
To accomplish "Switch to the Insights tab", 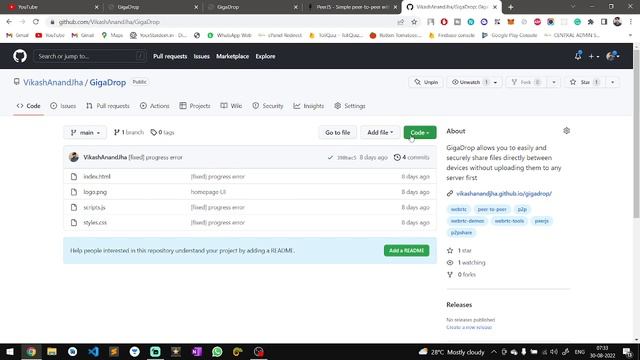I will click(309, 106).
